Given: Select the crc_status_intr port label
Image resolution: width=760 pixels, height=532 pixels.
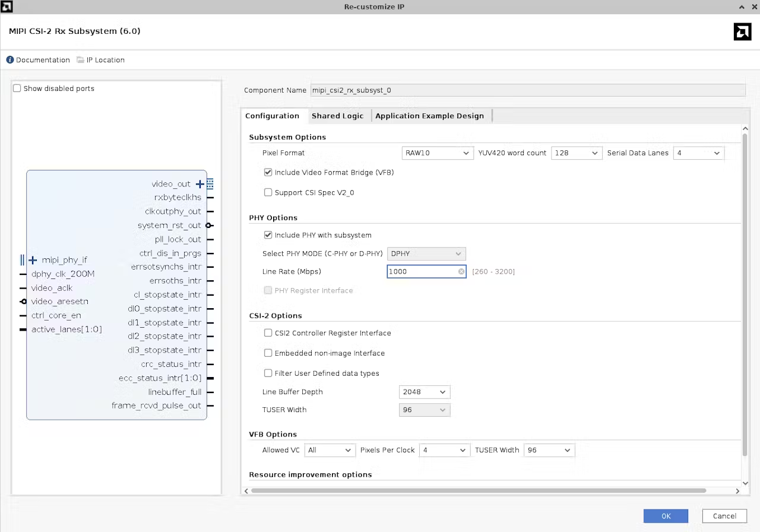Looking at the screenshot, I should click(x=172, y=364).
